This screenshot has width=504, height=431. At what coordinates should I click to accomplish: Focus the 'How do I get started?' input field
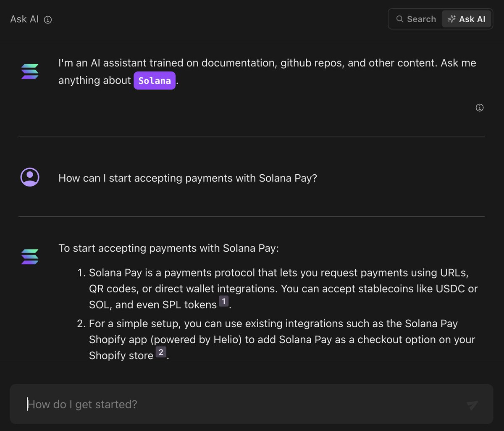252,404
